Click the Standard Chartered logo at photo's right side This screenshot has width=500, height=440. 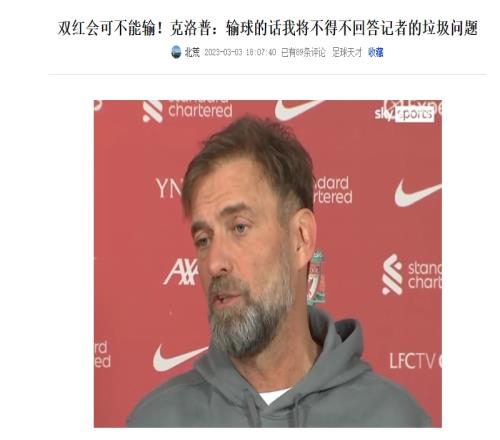tap(412, 275)
